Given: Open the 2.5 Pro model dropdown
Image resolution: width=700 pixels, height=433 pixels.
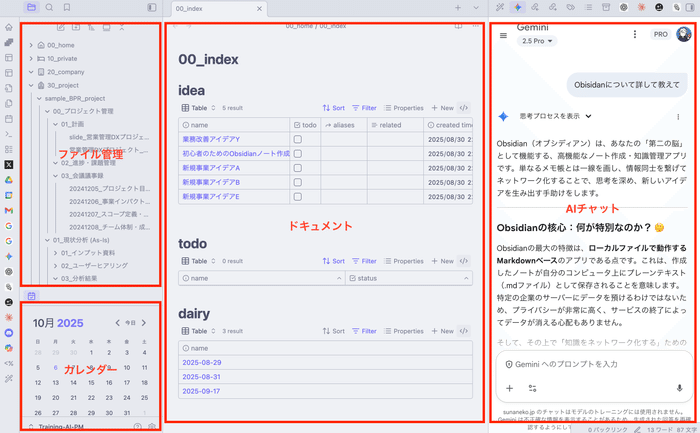Looking at the screenshot, I should click(x=537, y=41).
